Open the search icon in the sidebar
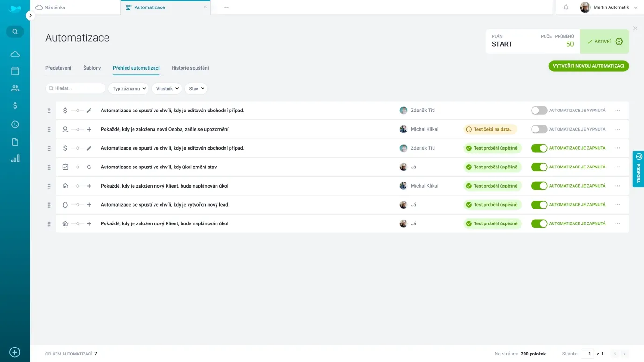Screen dimensions: 644x362 coord(15,32)
